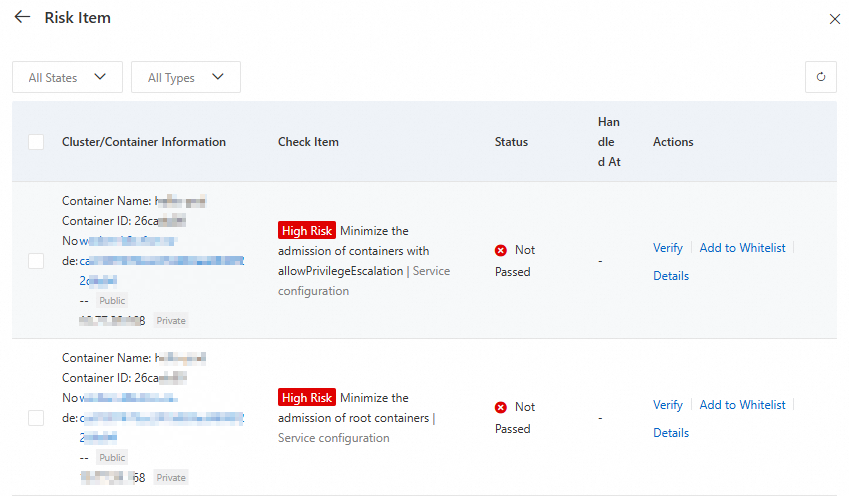
Task: Add root containers item to whitelist
Action: point(742,405)
